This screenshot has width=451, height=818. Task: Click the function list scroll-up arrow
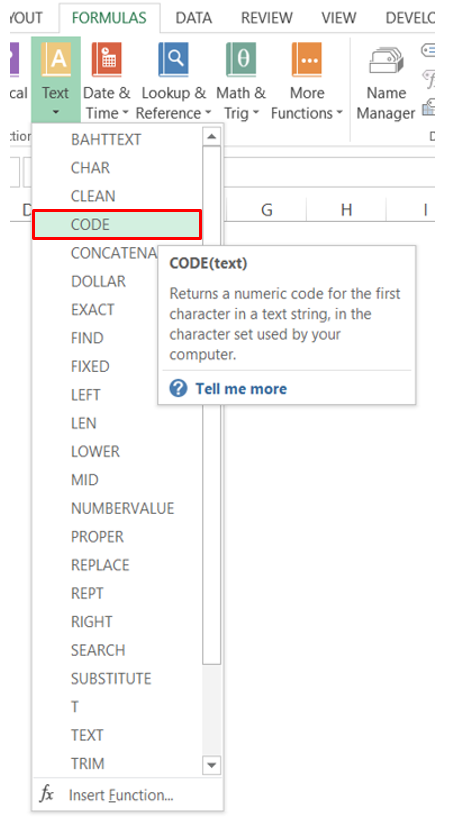211,137
